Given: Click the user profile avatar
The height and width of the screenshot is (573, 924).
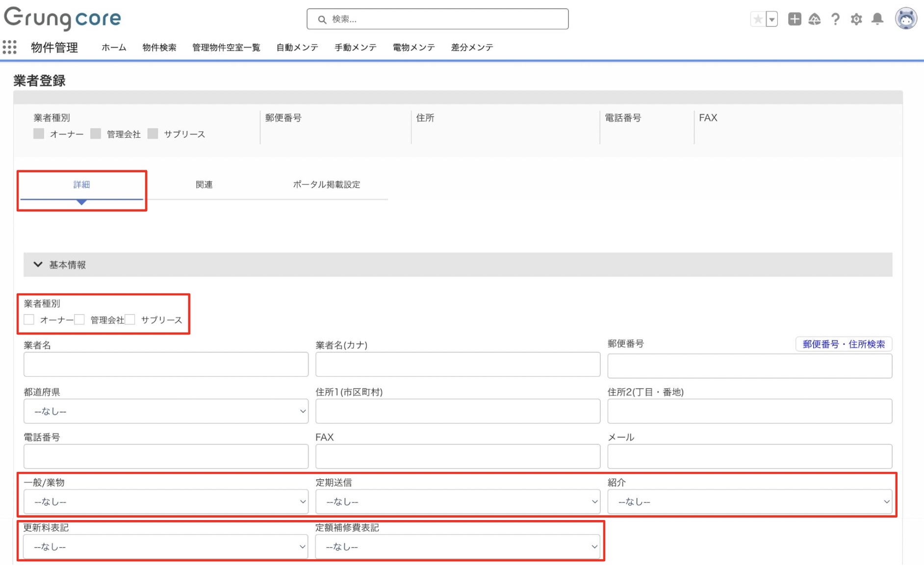Looking at the screenshot, I should (x=905, y=19).
